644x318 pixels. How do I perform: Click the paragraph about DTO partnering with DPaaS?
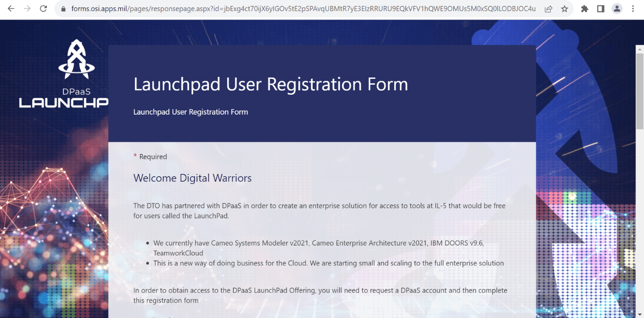320,211
